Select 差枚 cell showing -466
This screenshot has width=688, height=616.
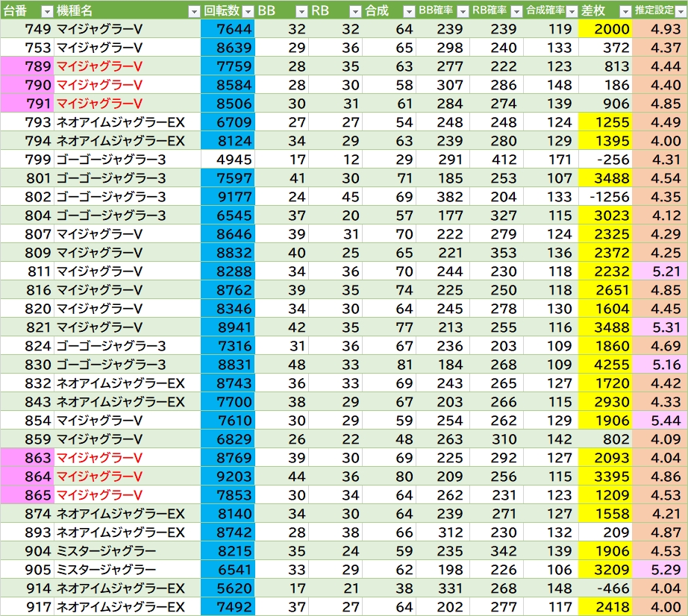pos(605,588)
